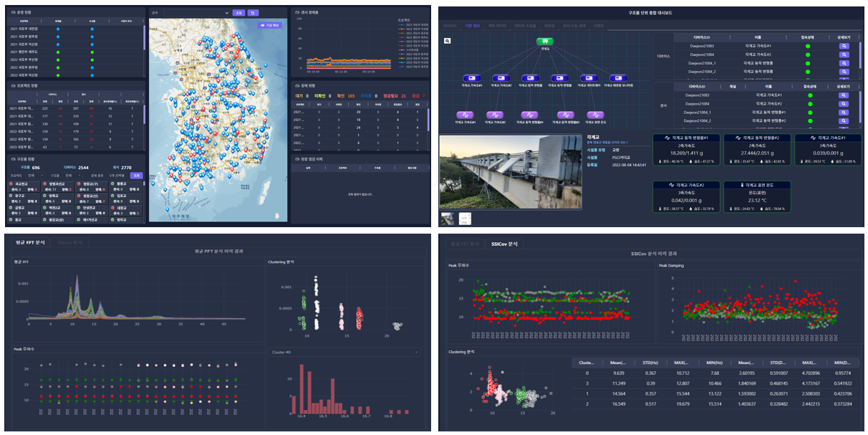This screenshot has height=435, width=868.
Task: Click the magnifier icon on the topology diagram
Action: click(447, 41)
